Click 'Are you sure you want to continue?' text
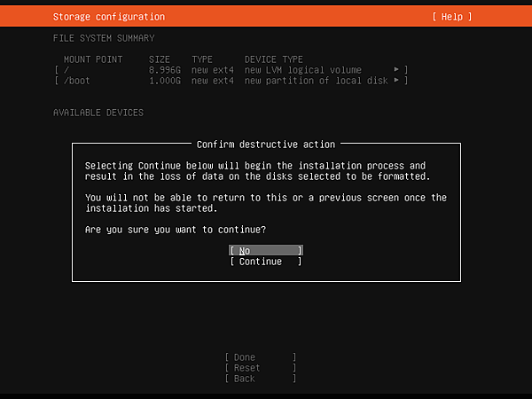 (176, 230)
